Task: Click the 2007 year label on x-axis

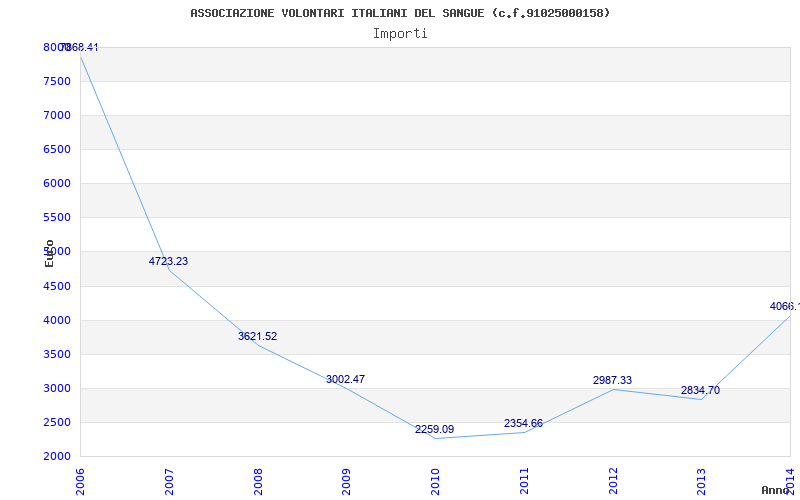Action: [169, 481]
